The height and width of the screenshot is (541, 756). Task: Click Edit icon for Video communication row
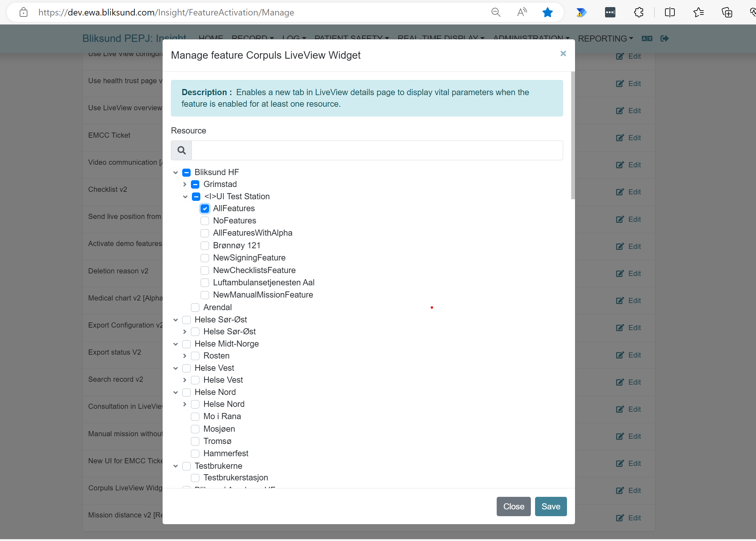tap(619, 165)
